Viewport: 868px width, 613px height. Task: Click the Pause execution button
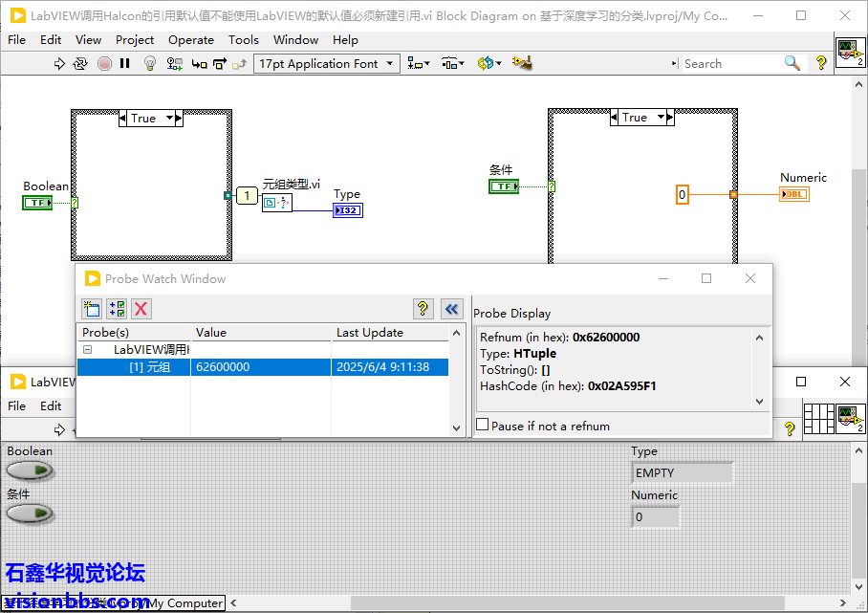point(124,63)
